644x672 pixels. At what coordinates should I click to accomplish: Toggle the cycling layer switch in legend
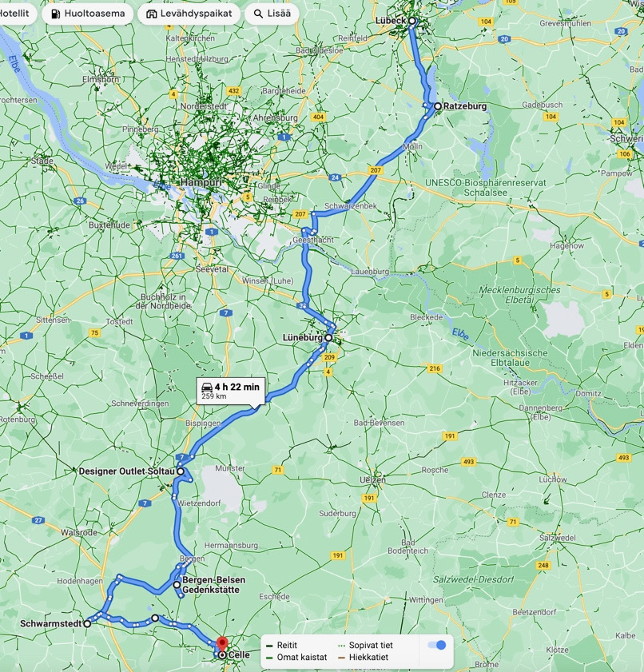click(436, 645)
